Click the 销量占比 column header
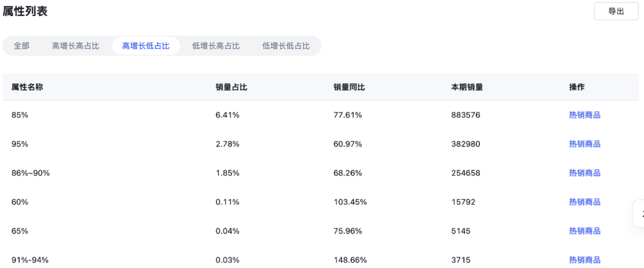 point(231,87)
